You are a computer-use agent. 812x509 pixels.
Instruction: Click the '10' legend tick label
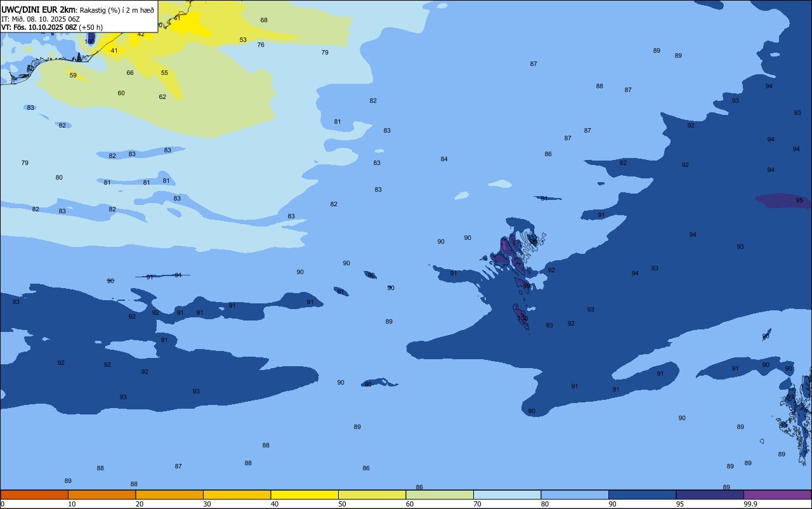(72, 504)
